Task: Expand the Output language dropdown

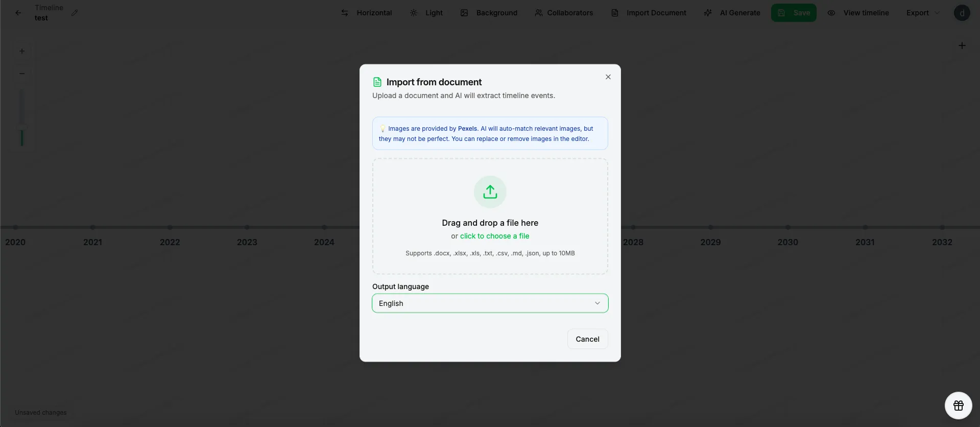Action: coord(490,303)
